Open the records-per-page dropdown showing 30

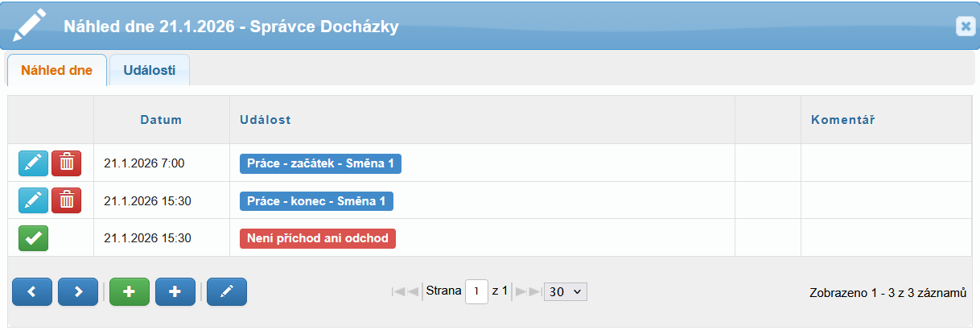(x=566, y=291)
